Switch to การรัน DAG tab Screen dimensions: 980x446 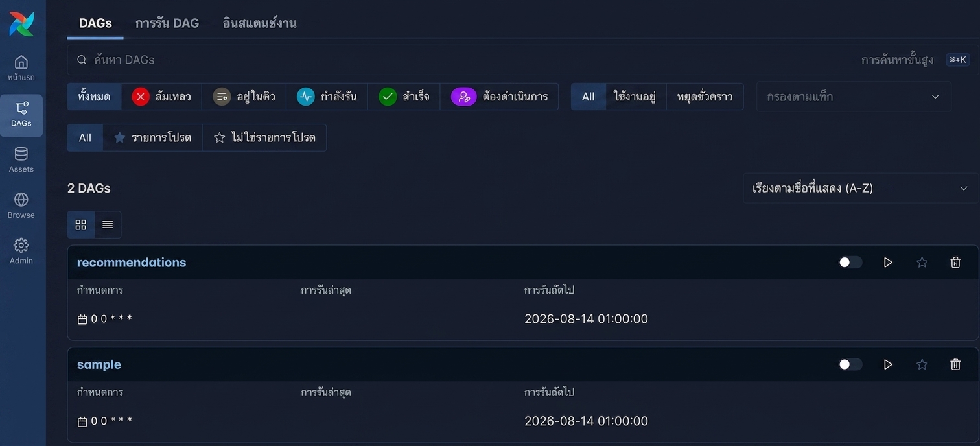coord(167,23)
